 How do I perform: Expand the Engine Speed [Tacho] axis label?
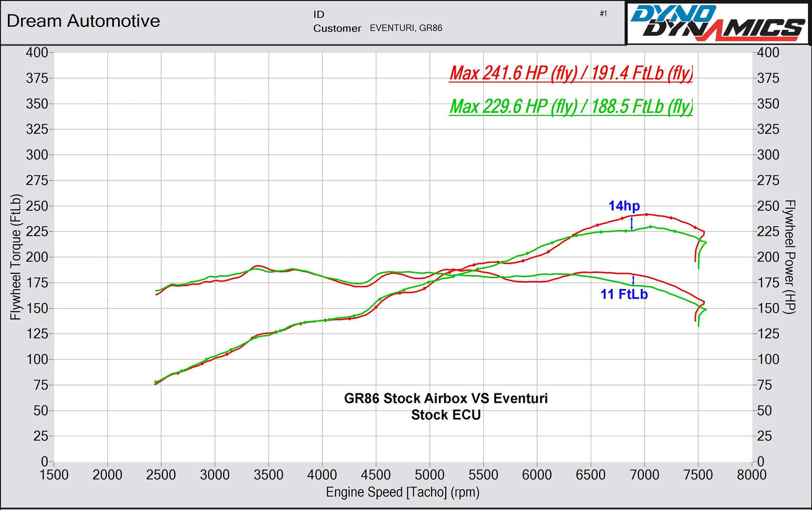(x=403, y=492)
